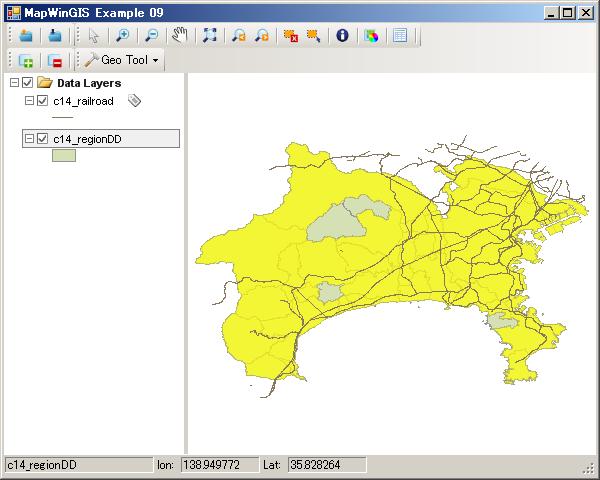Open the attribute table icon
Viewport: 600px width, 480px height.
400,35
